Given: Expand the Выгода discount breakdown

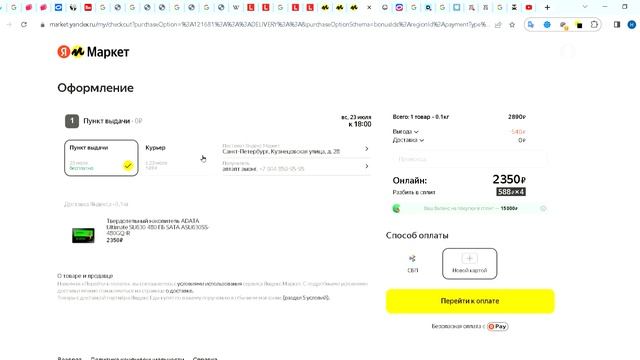Looking at the screenshot, I should [x=405, y=132].
